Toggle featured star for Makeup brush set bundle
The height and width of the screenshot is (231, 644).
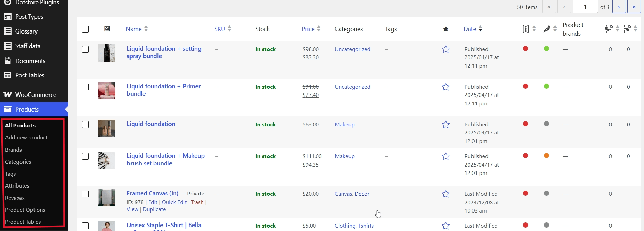point(446,156)
